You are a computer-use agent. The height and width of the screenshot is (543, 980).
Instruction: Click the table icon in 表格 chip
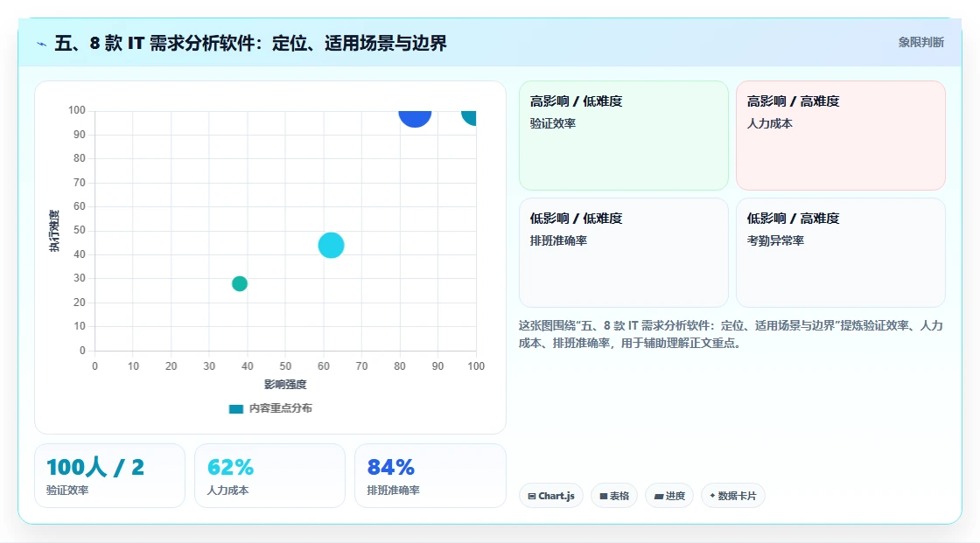[604, 496]
